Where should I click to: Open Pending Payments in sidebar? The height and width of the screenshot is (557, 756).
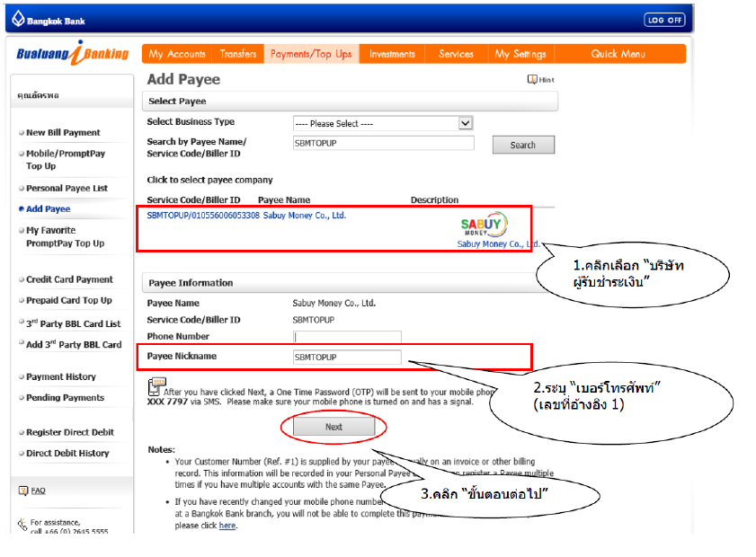pyautogui.click(x=65, y=397)
